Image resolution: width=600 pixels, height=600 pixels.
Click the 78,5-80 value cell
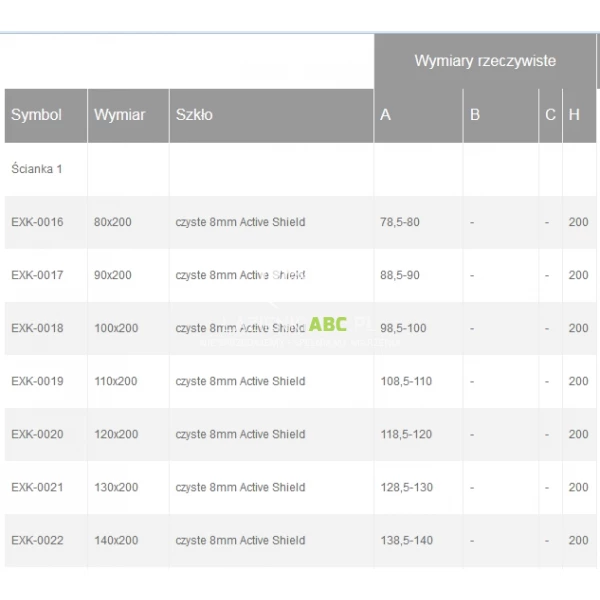[x=400, y=222]
